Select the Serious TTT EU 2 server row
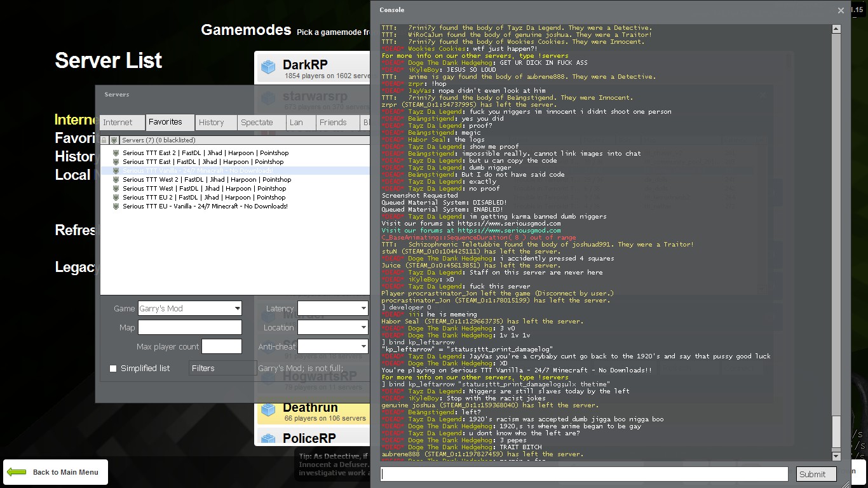The image size is (868, 488). [204, 198]
